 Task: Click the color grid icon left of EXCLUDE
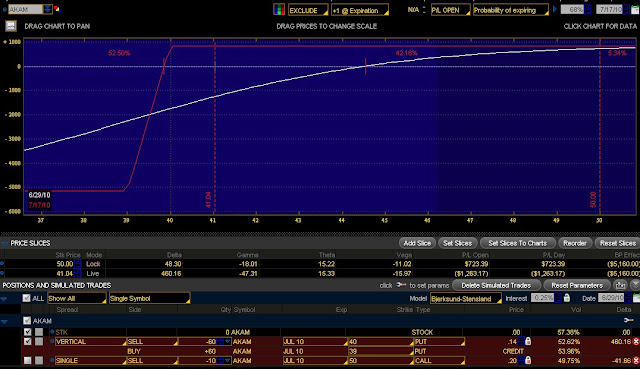279,9
